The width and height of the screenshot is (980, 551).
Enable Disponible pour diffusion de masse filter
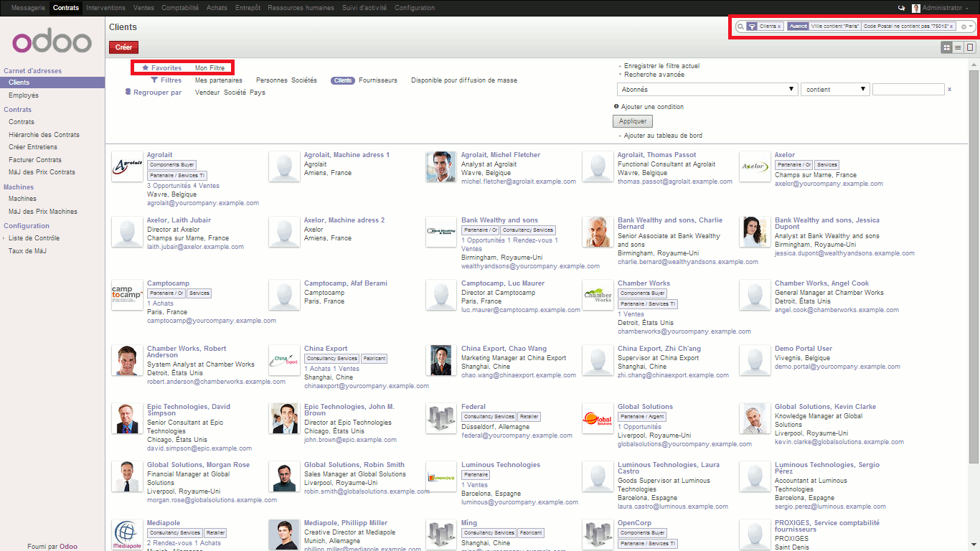[x=464, y=80]
